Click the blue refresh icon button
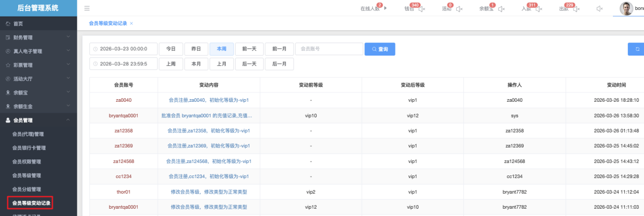 coord(636,49)
